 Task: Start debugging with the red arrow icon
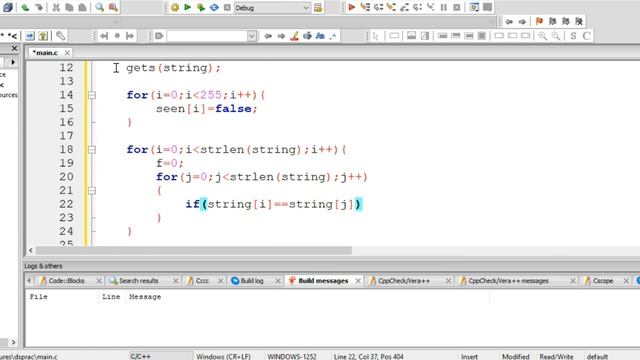(x=351, y=7)
